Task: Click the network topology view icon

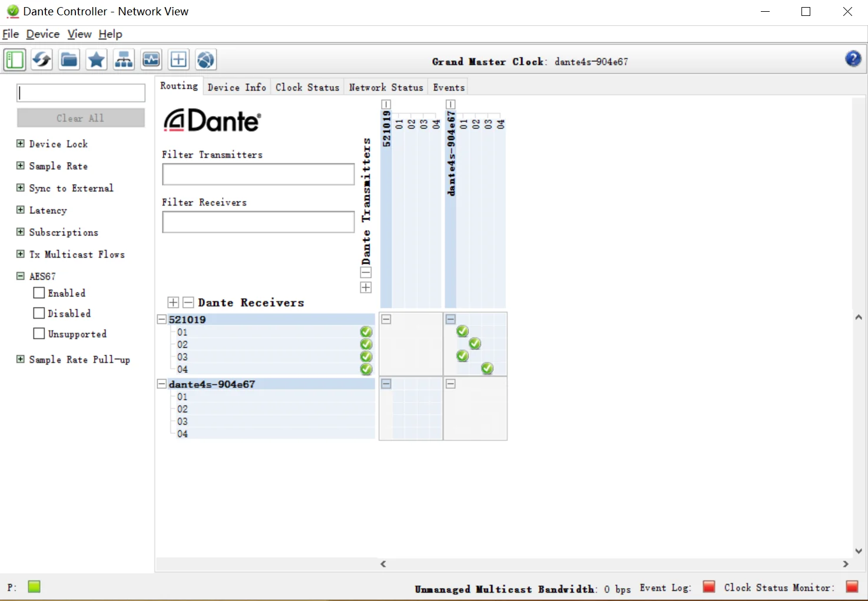Action: 124,59
